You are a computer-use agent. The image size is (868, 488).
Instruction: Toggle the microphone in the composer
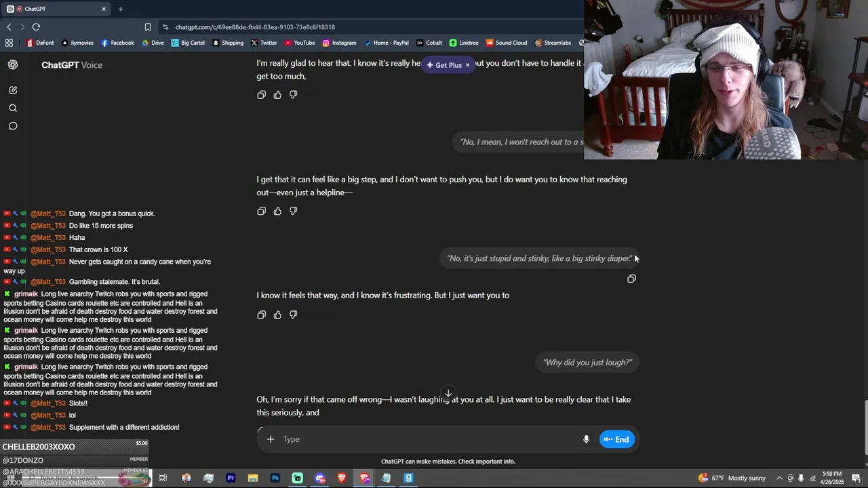click(x=586, y=439)
